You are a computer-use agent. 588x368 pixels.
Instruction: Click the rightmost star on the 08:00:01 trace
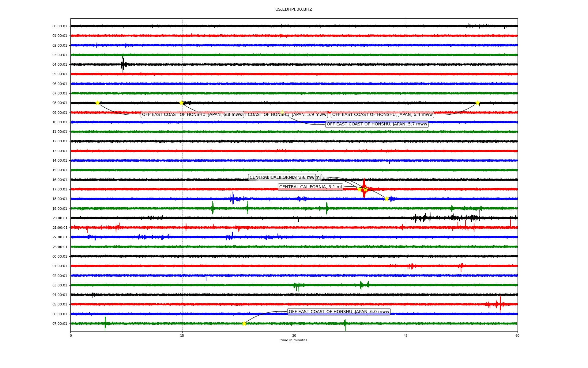[477, 103]
